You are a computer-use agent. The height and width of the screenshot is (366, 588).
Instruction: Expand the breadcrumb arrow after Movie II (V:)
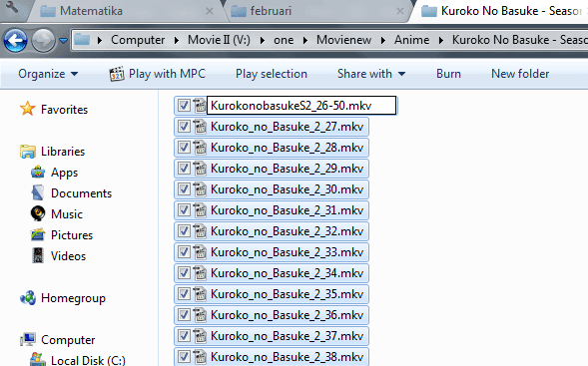pos(263,40)
